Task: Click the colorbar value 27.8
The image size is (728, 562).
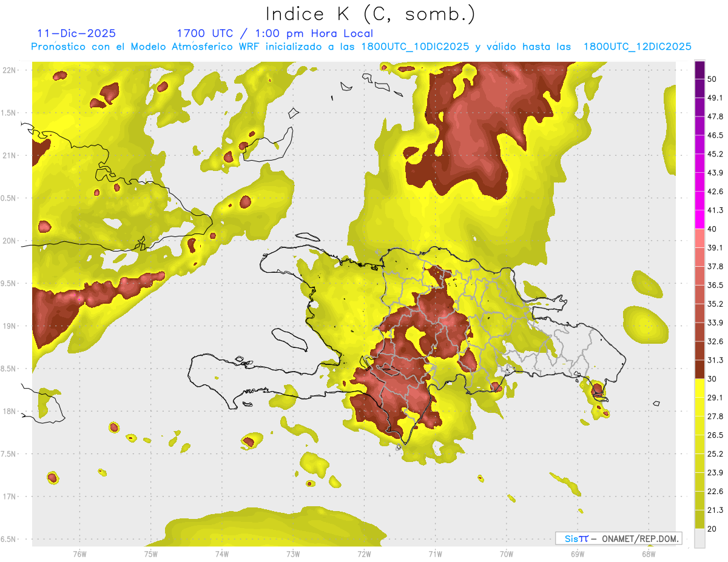Action: 715,416
